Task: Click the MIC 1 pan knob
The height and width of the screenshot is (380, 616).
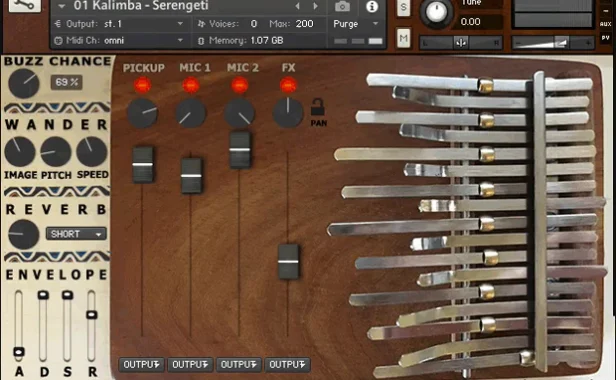Action: 191,114
